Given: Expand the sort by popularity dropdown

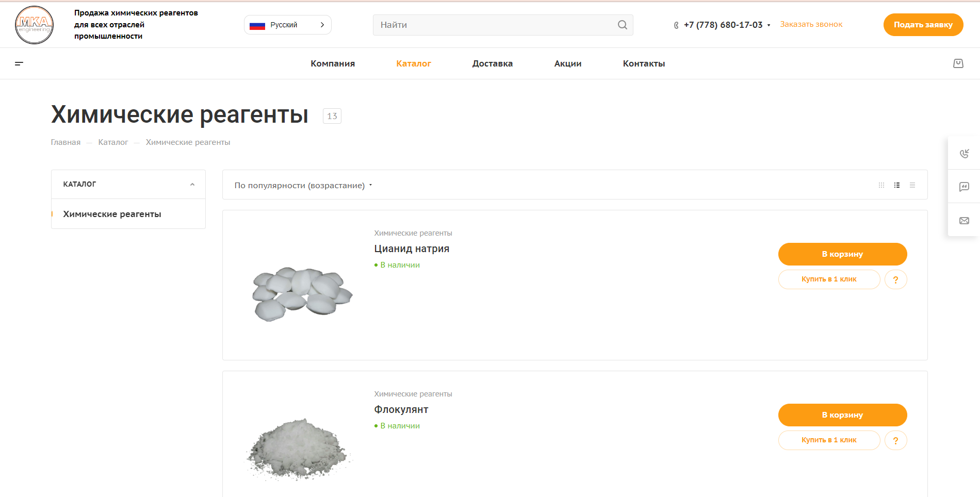Looking at the screenshot, I should point(303,185).
